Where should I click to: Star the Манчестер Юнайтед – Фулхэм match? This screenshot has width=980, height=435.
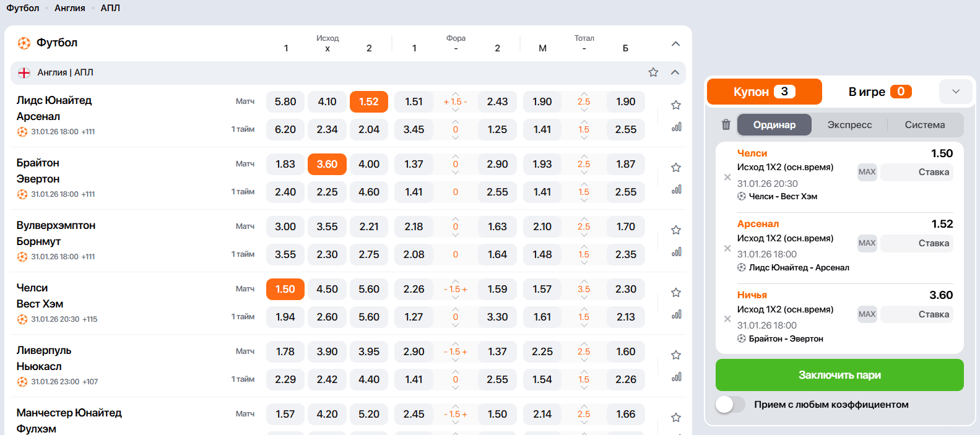pyautogui.click(x=676, y=418)
